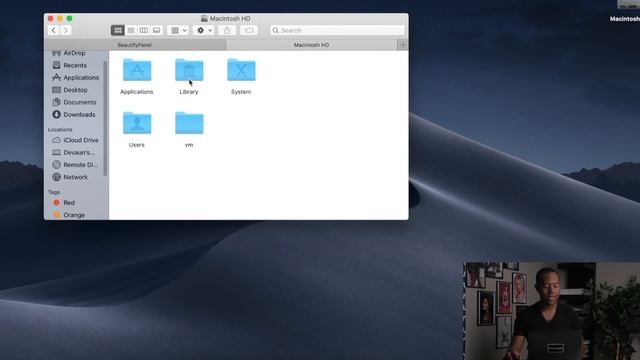The image size is (640, 360).
Task: Click the Documents icon in sidebar
Action: click(57, 102)
